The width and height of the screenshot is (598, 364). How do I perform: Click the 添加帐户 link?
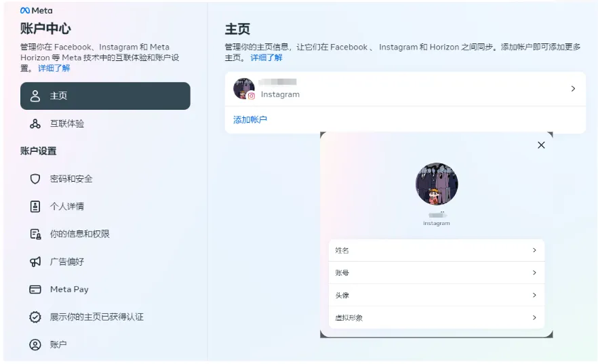coord(250,120)
